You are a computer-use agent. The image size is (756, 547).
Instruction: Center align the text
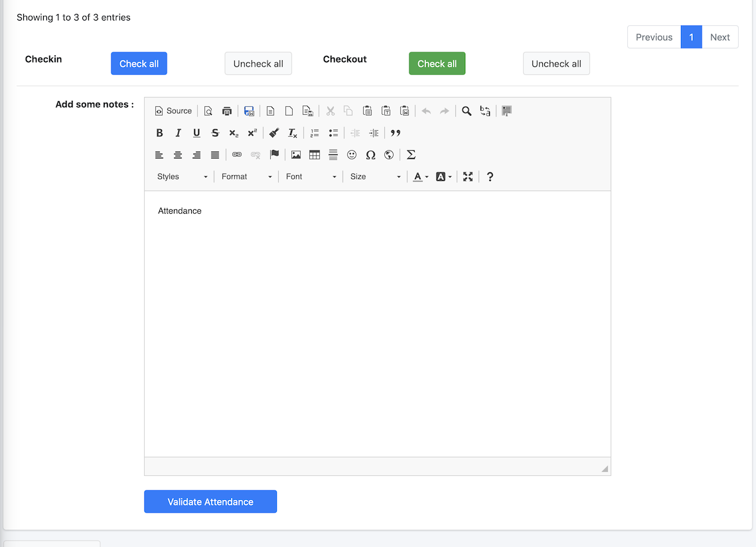pos(177,155)
